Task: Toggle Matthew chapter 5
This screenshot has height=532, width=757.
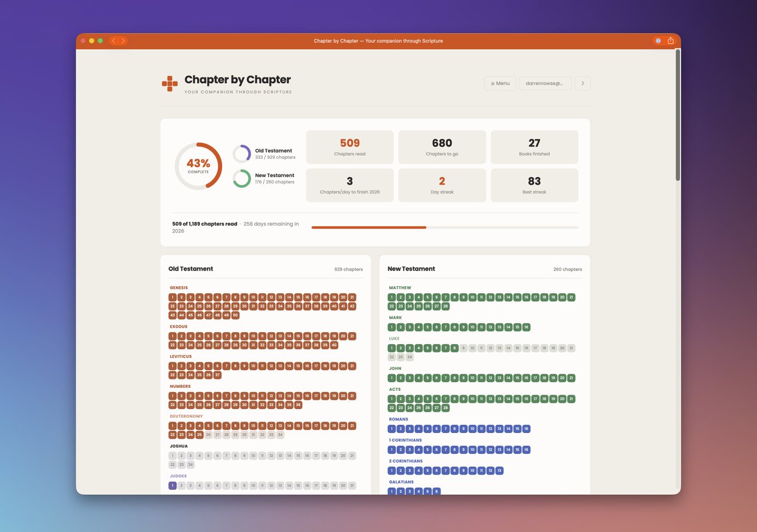Action: click(x=427, y=297)
